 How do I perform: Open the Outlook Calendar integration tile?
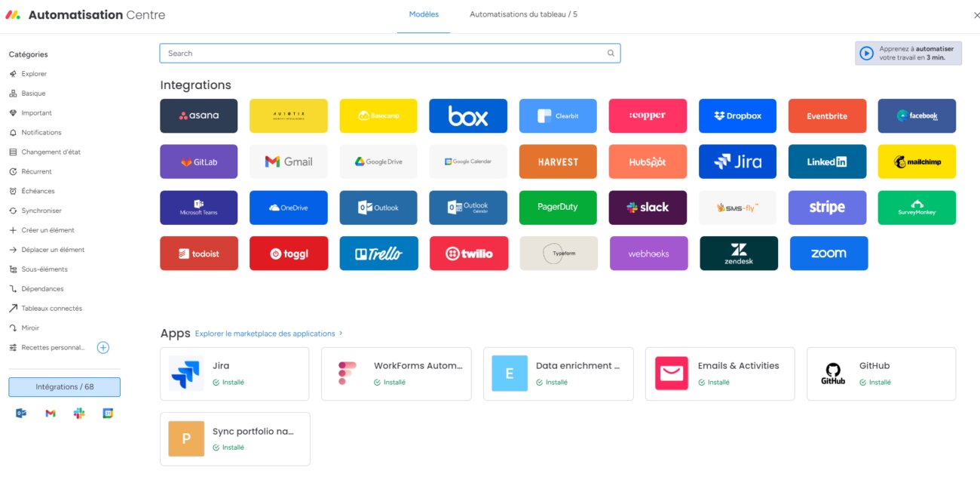point(468,208)
